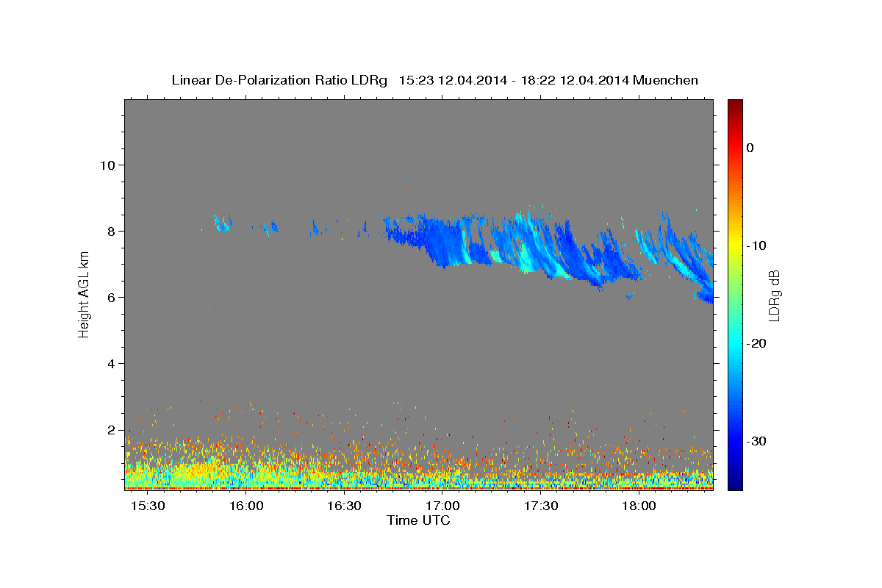Click the 'LDRg dB' colorbar label
This screenshot has width=882, height=588.
coord(774,295)
